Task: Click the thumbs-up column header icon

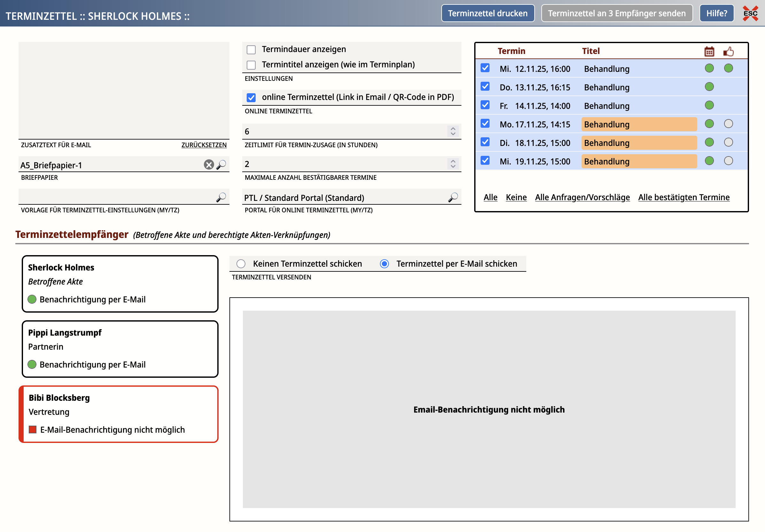Action: 728,51
